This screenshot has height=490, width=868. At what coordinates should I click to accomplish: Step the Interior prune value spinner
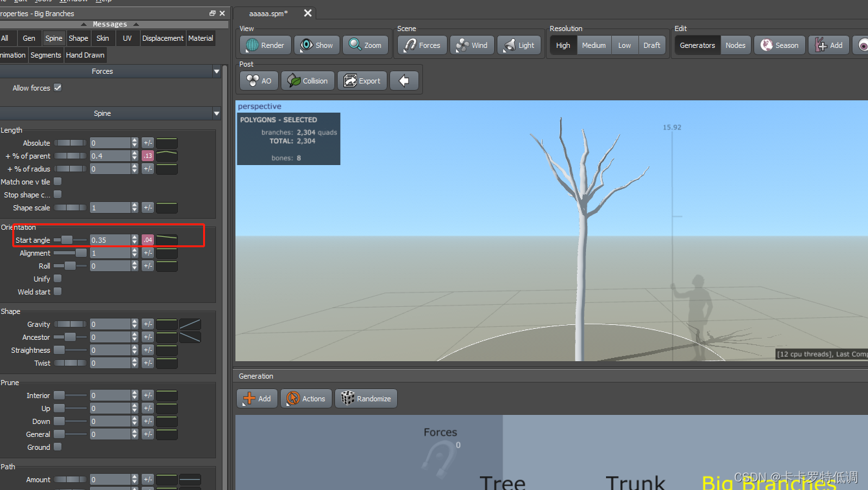tap(135, 395)
